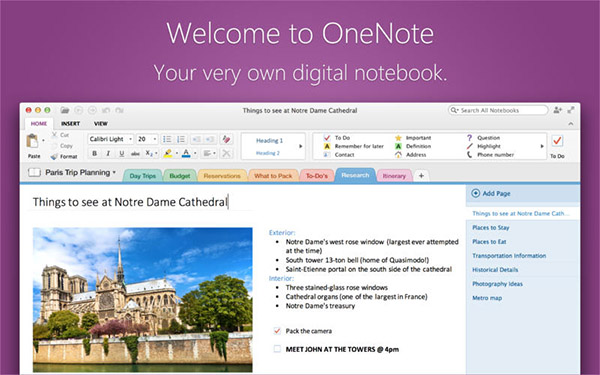Uncheck the Pack the camera checkbox
This screenshot has width=600, height=375.
[x=277, y=331]
